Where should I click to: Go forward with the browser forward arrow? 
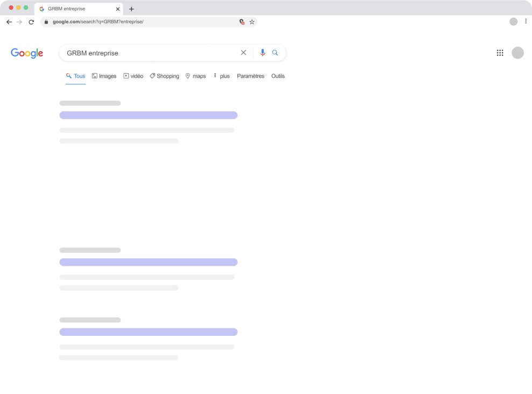pos(19,22)
